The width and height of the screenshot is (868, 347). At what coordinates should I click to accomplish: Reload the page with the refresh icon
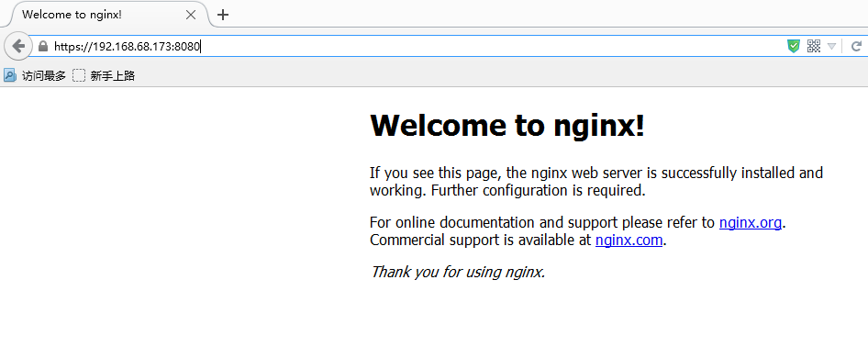pyautogui.click(x=856, y=47)
